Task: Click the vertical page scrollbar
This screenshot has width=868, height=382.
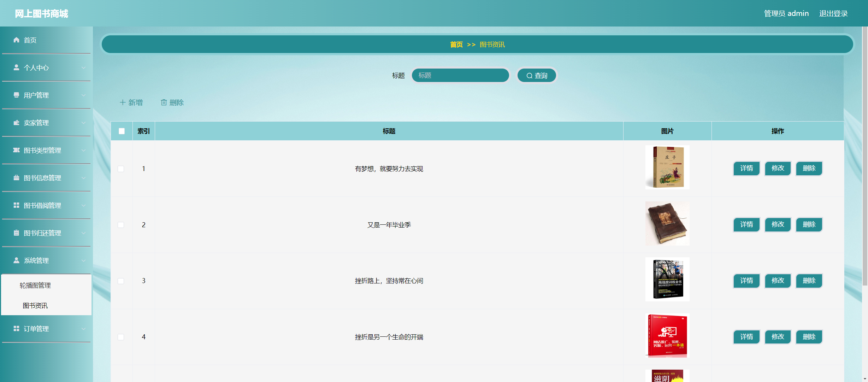Action: tap(864, 155)
